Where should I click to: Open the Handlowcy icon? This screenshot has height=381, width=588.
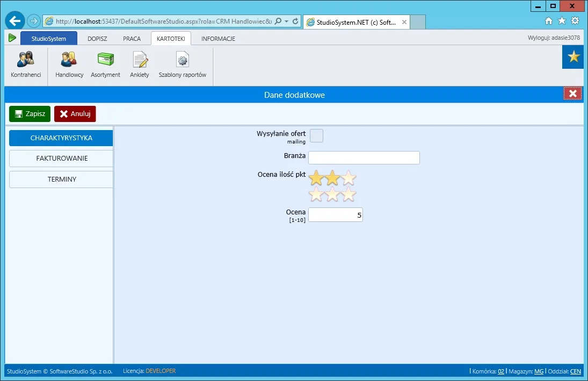69,64
